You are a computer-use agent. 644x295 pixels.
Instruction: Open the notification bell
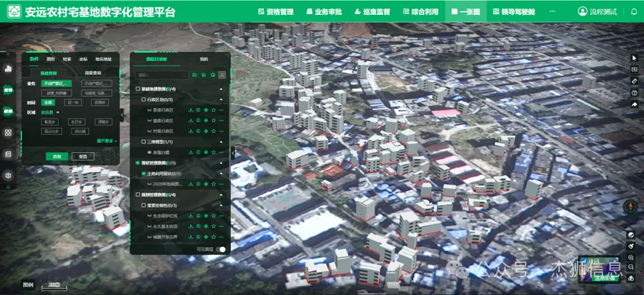634,11
